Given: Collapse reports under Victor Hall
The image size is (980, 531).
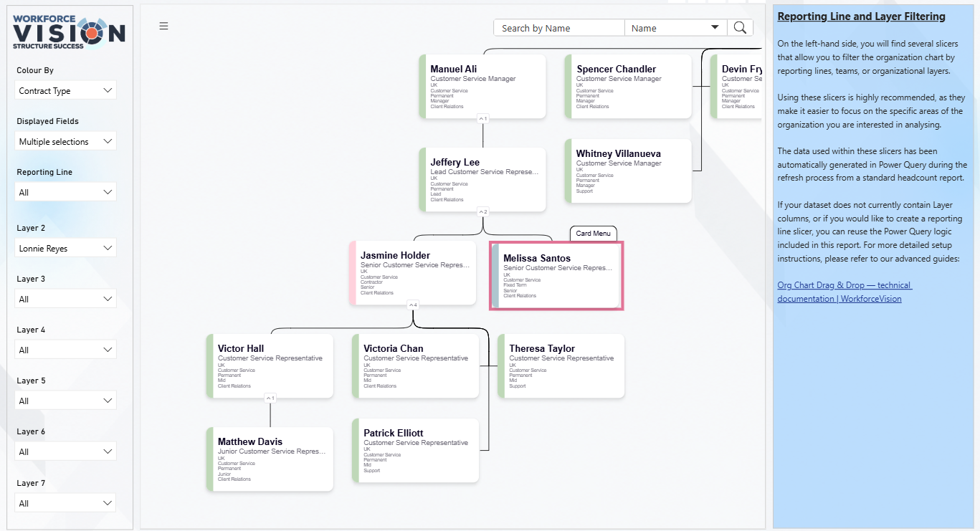Looking at the screenshot, I should [270, 398].
